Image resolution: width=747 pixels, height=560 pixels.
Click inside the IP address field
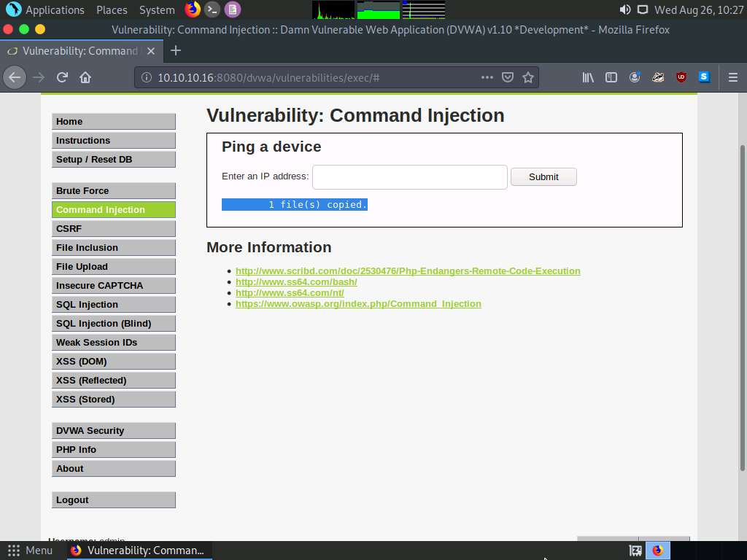409,176
